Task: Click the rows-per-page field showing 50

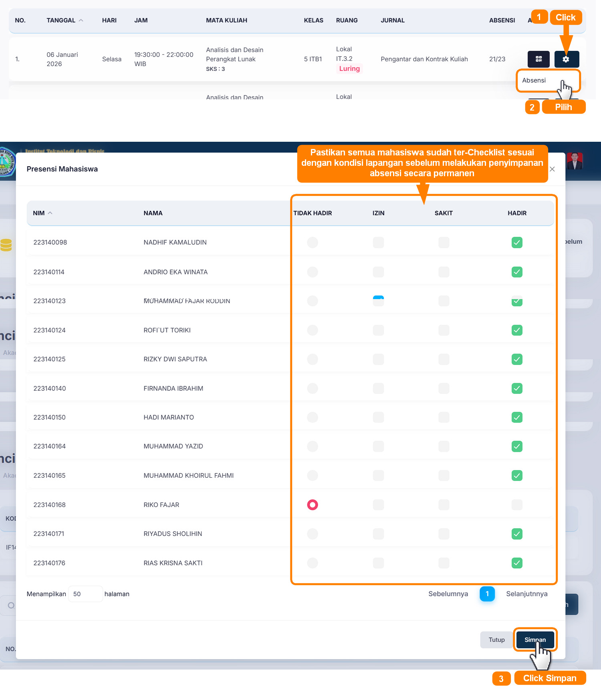Action: [85, 594]
